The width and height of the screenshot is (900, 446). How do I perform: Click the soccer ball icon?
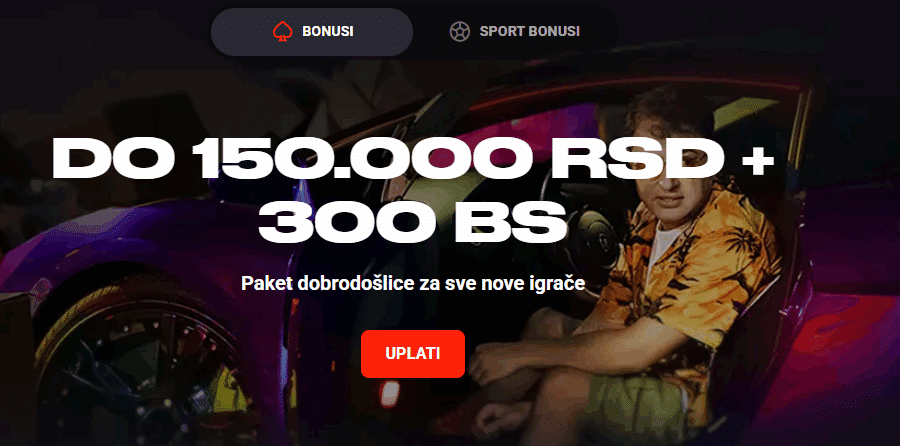pos(460,32)
